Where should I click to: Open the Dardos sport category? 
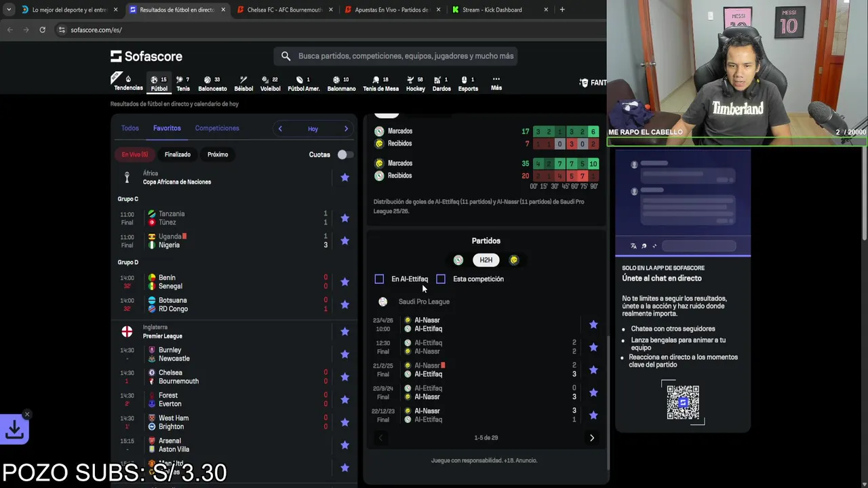tap(441, 83)
